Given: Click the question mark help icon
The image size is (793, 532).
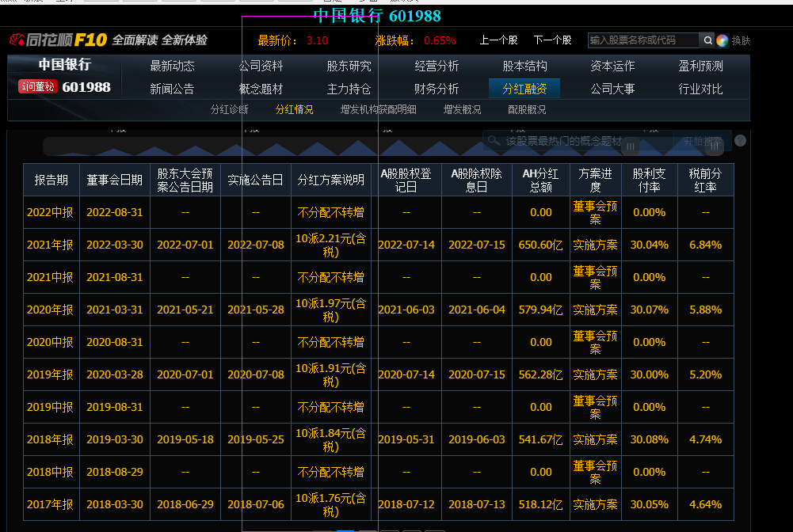Looking at the screenshot, I should pos(740,141).
